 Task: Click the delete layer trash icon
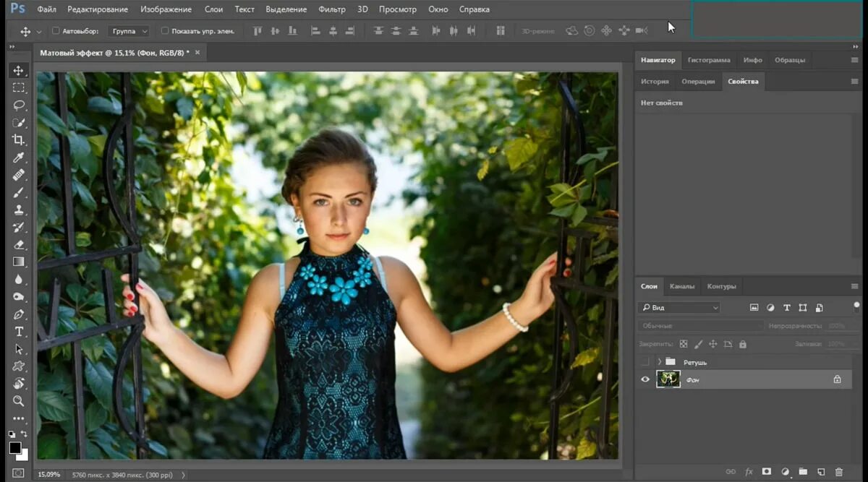click(839, 472)
